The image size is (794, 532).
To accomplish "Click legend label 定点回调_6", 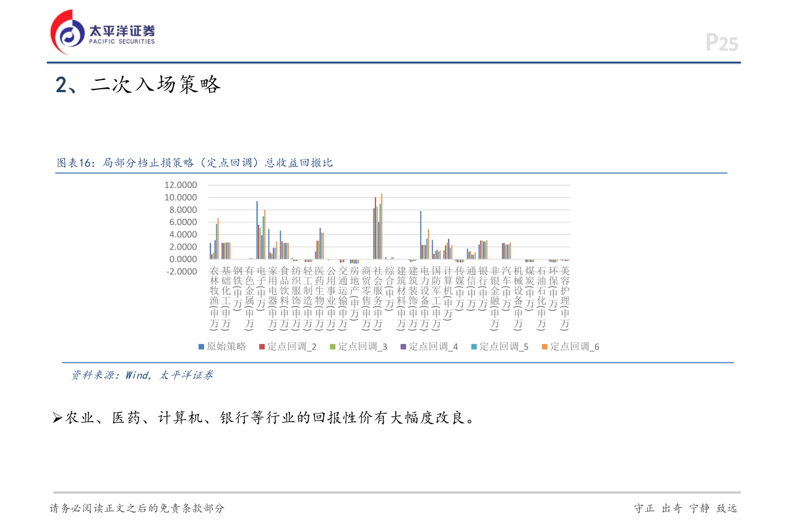I will [574, 347].
